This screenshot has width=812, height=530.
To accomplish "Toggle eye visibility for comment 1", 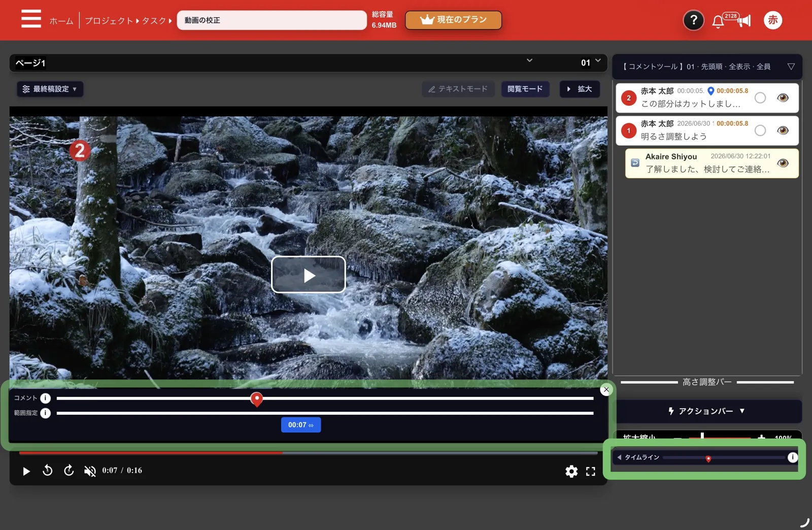I will [783, 130].
